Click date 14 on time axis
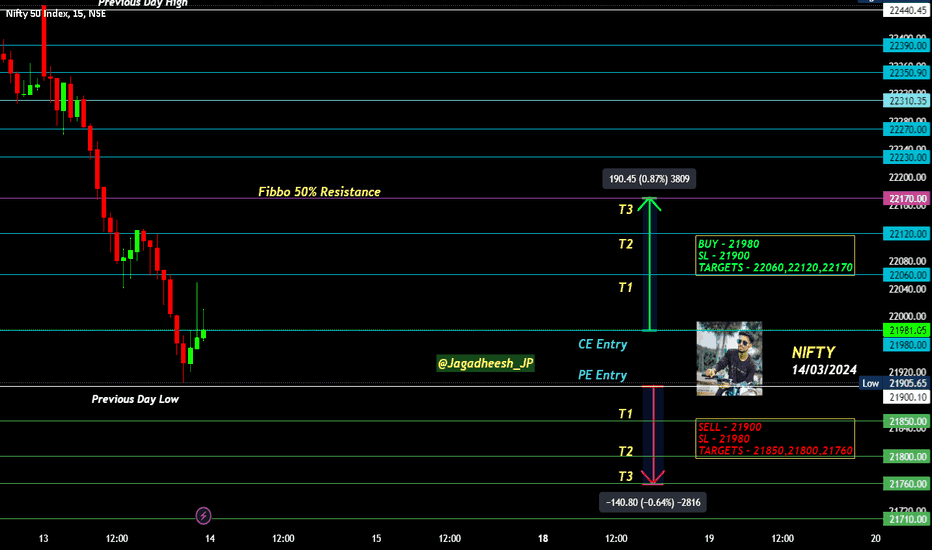This screenshot has width=932, height=550. [x=210, y=539]
